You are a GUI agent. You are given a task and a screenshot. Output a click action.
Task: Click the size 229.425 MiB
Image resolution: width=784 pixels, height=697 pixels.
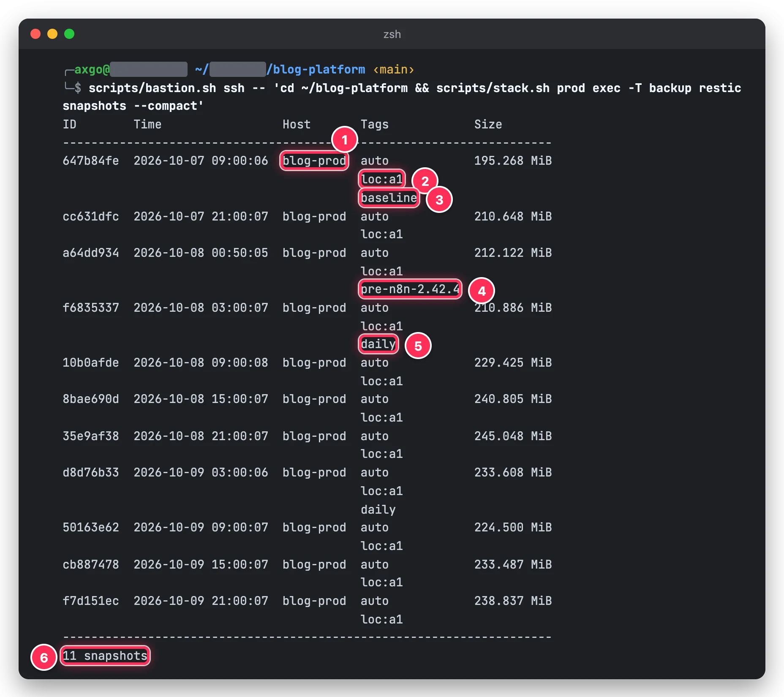point(513,362)
